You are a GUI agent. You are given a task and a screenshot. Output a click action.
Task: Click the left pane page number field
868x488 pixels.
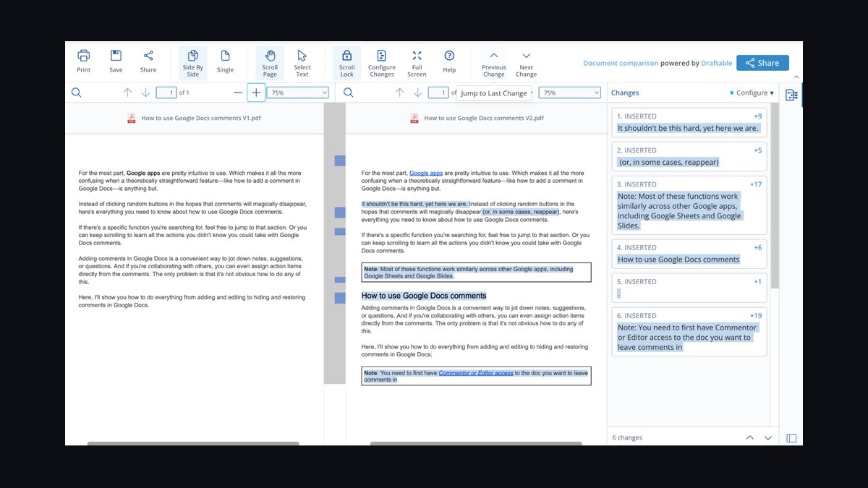[x=166, y=93]
